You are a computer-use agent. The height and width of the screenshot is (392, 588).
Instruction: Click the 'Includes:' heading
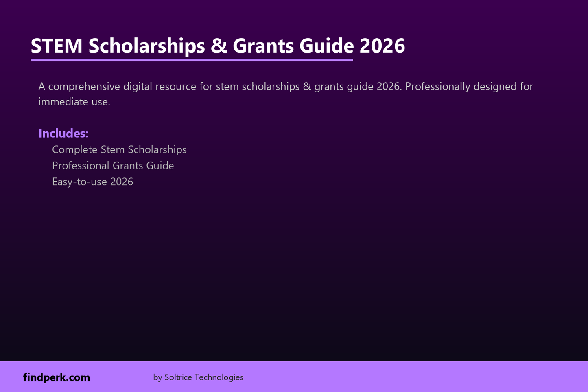(63, 133)
